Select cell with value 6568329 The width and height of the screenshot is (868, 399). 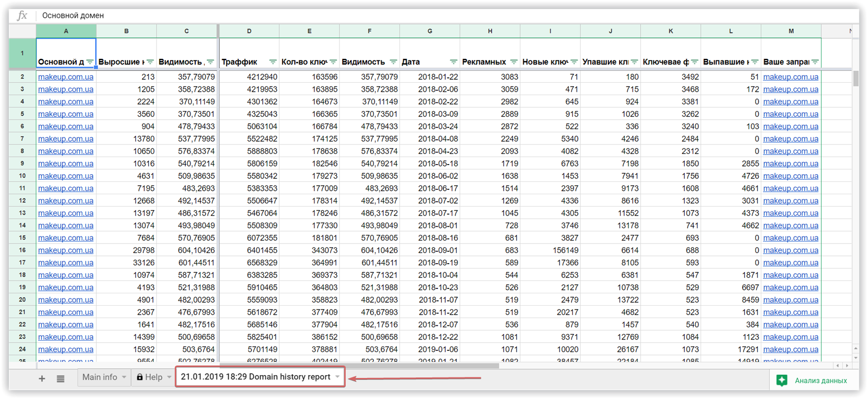[x=249, y=263]
